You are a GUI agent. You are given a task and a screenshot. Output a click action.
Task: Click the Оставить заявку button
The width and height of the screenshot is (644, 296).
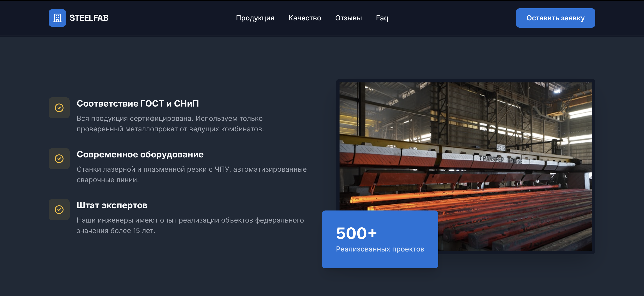click(555, 18)
